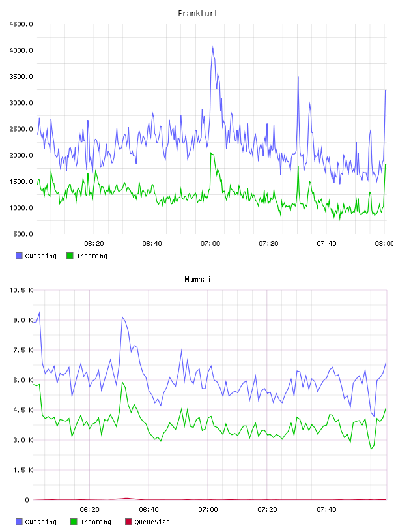The height and width of the screenshot is (532, 396).
Task: Click the Incoming legend label under Frankfurt chart
Action: [92, 256]
